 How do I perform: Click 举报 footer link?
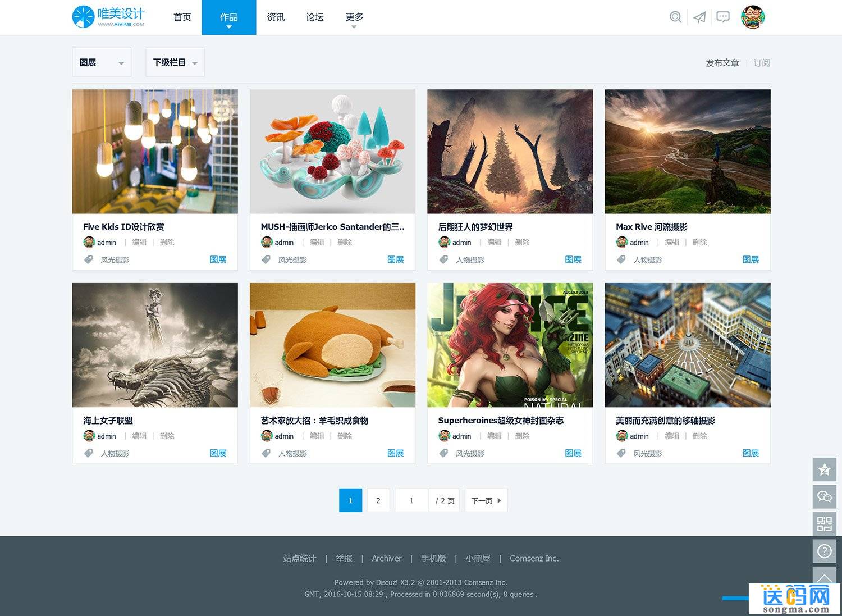(x=344, y=558)
